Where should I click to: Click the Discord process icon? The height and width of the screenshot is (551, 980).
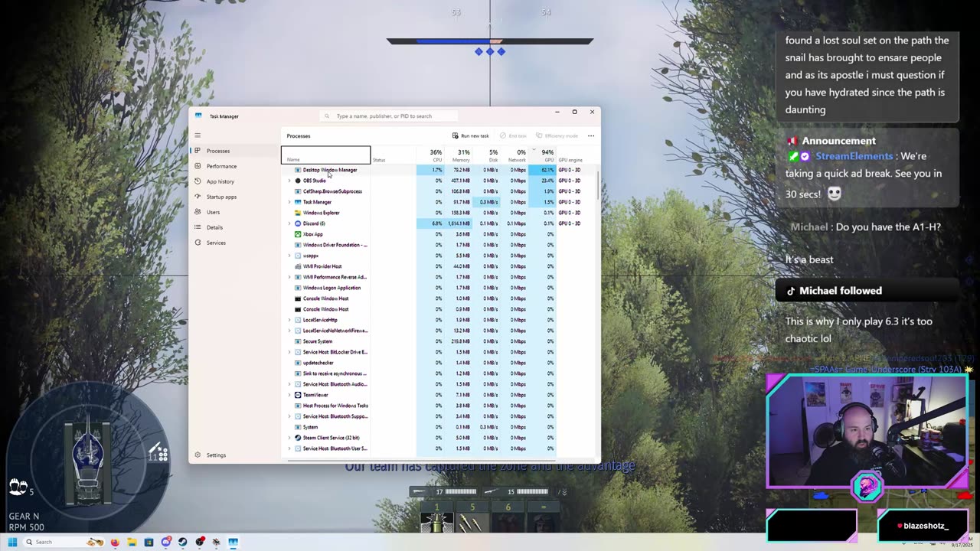tap(298, 223)
